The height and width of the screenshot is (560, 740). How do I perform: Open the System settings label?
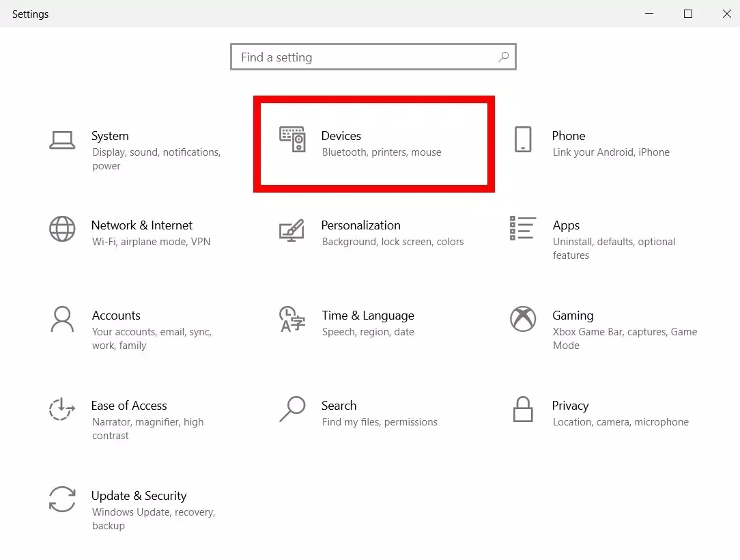[x=110, y=136]
